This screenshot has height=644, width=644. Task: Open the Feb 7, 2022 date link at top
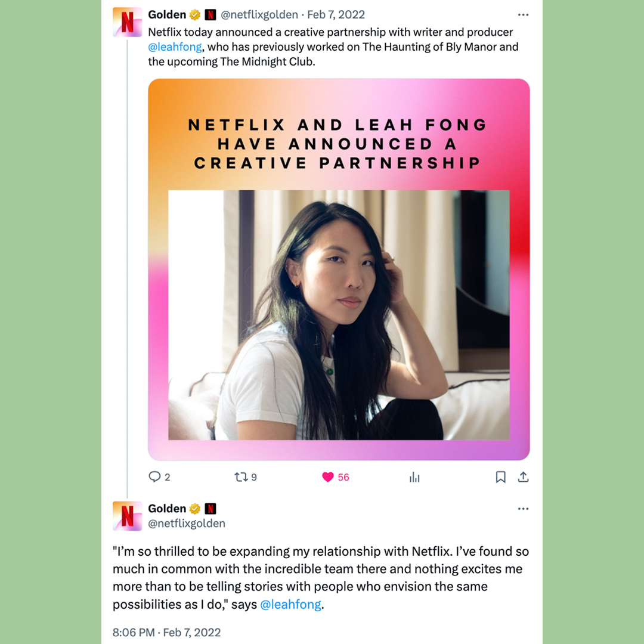tap(336, 15)
